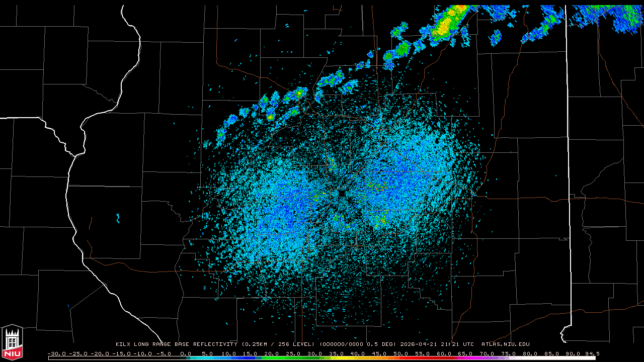Click the 50.0 label on the color scale
The image size is (644, 362).
click(x=401, y=354)
